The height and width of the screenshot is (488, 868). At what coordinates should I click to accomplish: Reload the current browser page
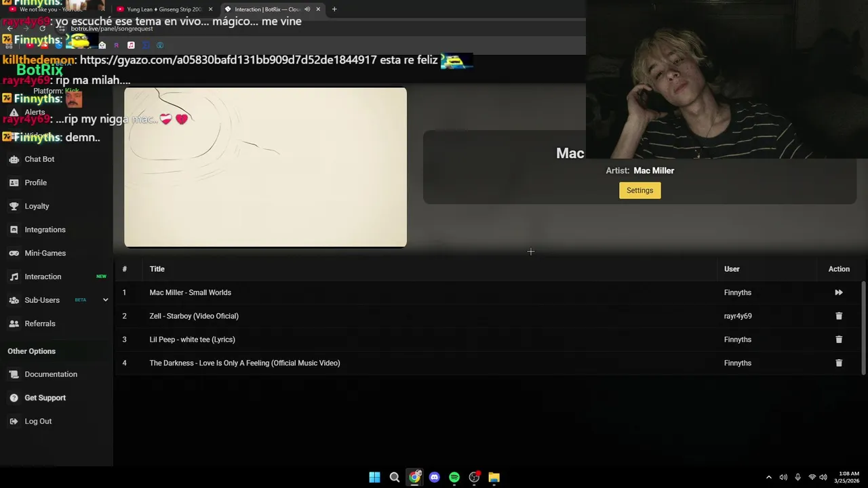coord(42,28)
